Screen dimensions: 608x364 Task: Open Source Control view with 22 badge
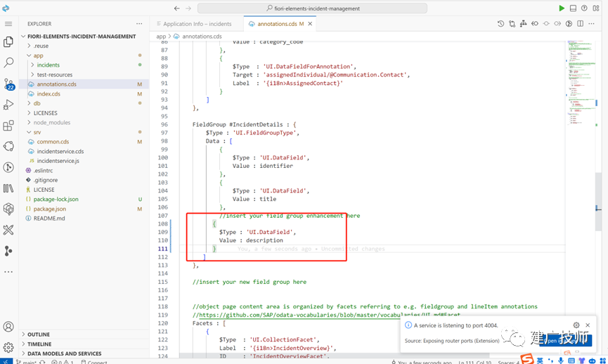coord(8,84)
